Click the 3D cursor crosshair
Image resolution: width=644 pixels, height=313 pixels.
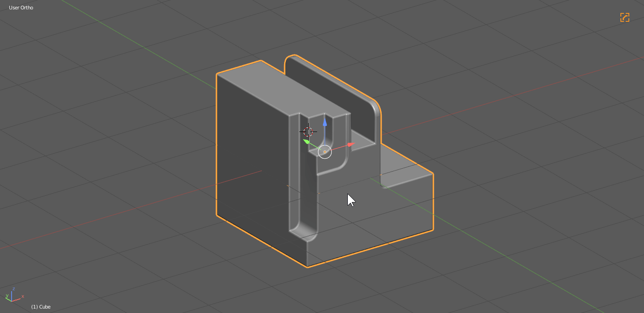(x=308, y=132)
